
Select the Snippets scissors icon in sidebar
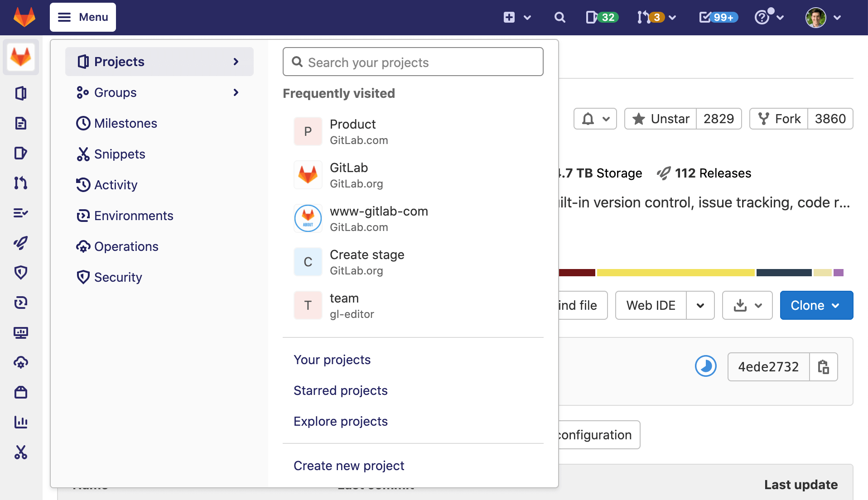pyautogui.click(x=21, y=452)
